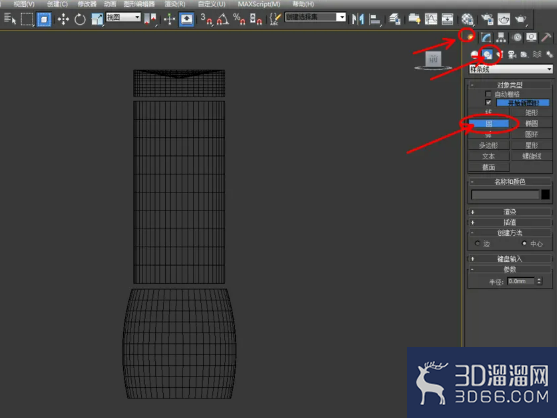Switch to the Display command panel tab
557x418 pixels.
[x=531, y=37]
